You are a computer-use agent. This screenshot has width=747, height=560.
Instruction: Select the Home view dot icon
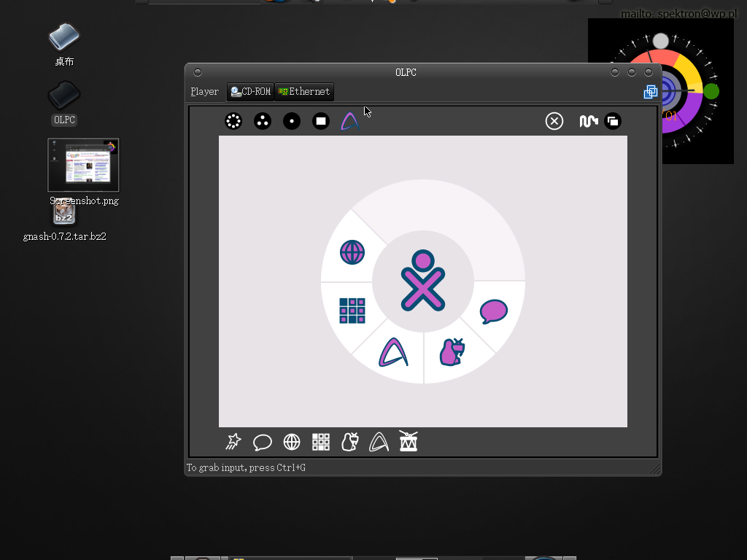coord(292,122)
